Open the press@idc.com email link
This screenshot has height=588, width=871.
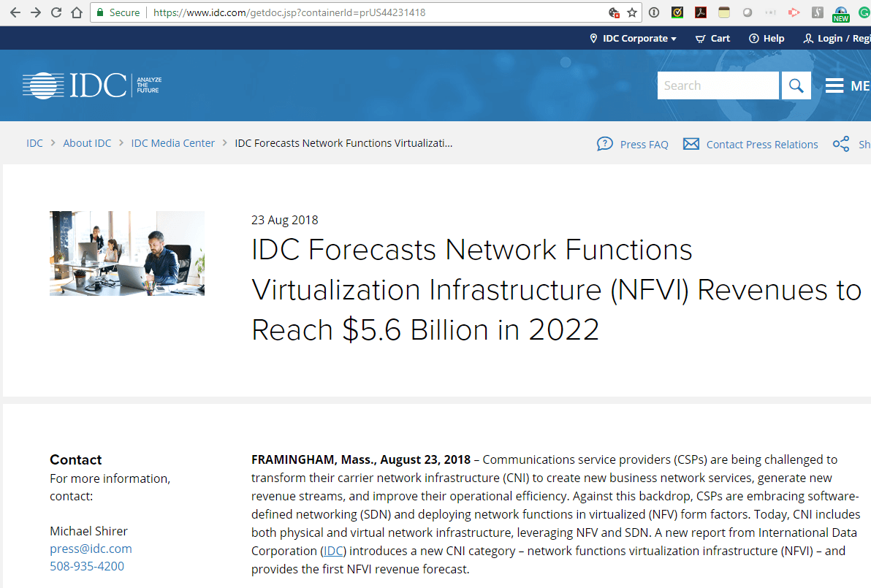coord(91,549)
